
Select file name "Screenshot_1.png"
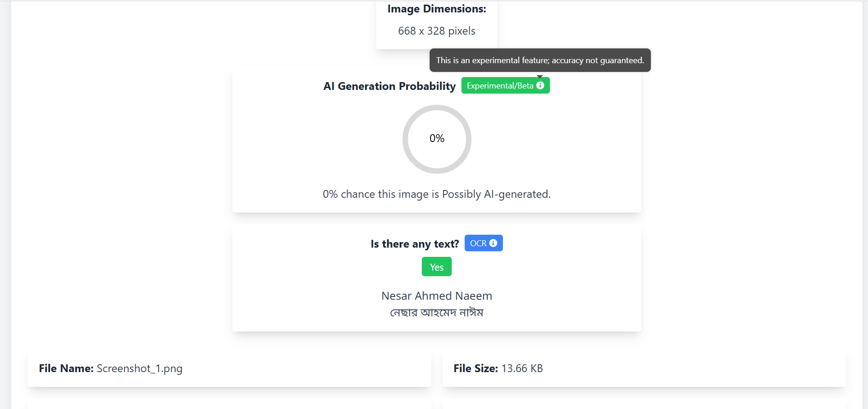[140, 368]
